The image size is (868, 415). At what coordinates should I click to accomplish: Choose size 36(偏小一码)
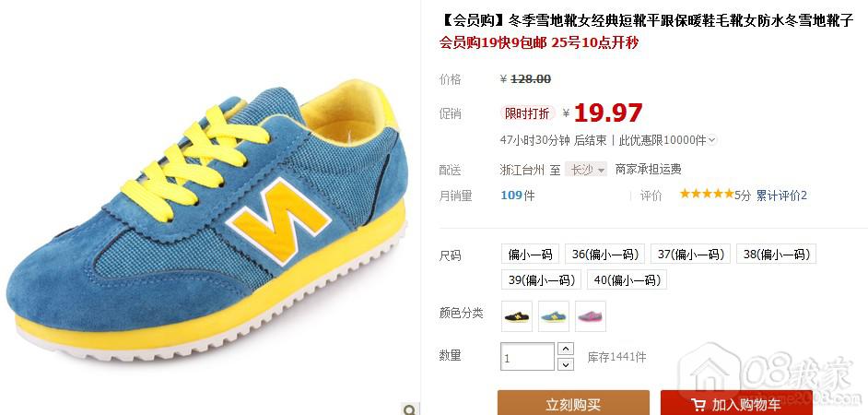click(x=605, y=254)
